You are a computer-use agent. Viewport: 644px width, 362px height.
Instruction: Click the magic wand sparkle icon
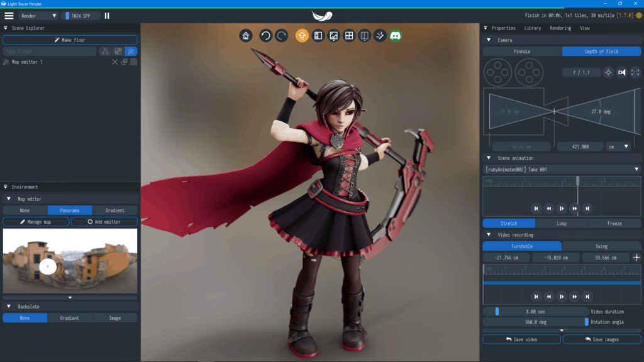click(380, 36)
